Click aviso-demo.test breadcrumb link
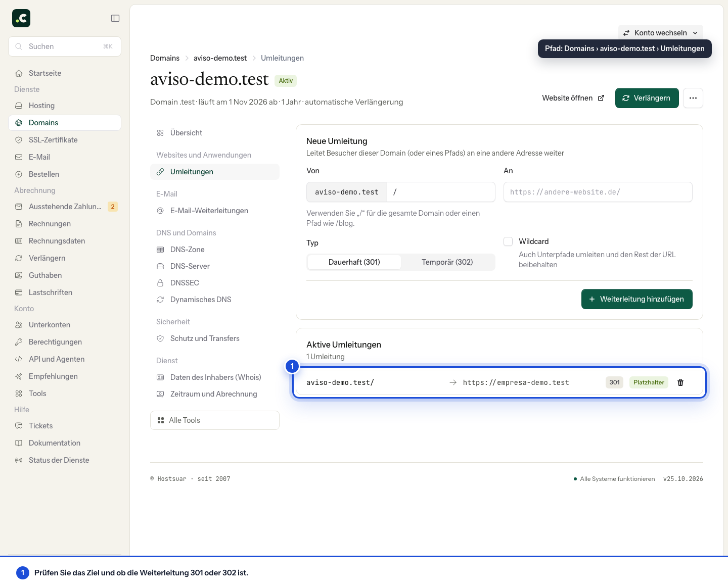Image resolution: width=728 pixels, height=588 pixels. (x=220, y=58)
